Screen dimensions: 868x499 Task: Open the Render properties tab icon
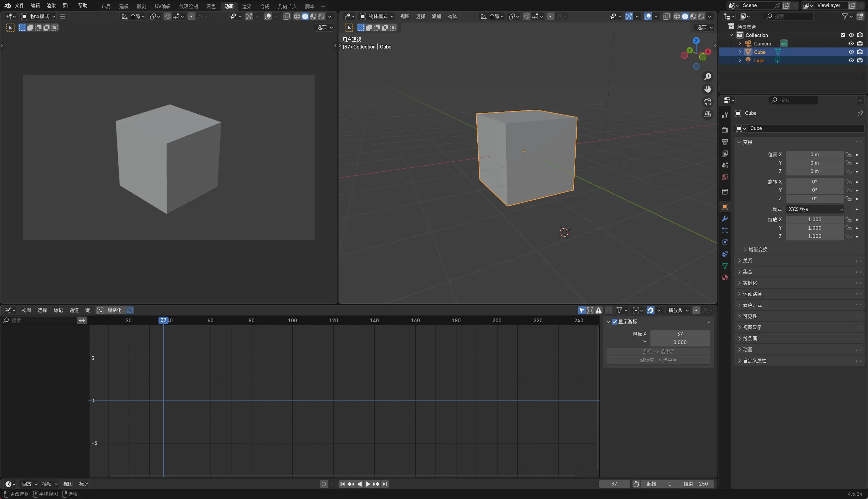point(725,130)
